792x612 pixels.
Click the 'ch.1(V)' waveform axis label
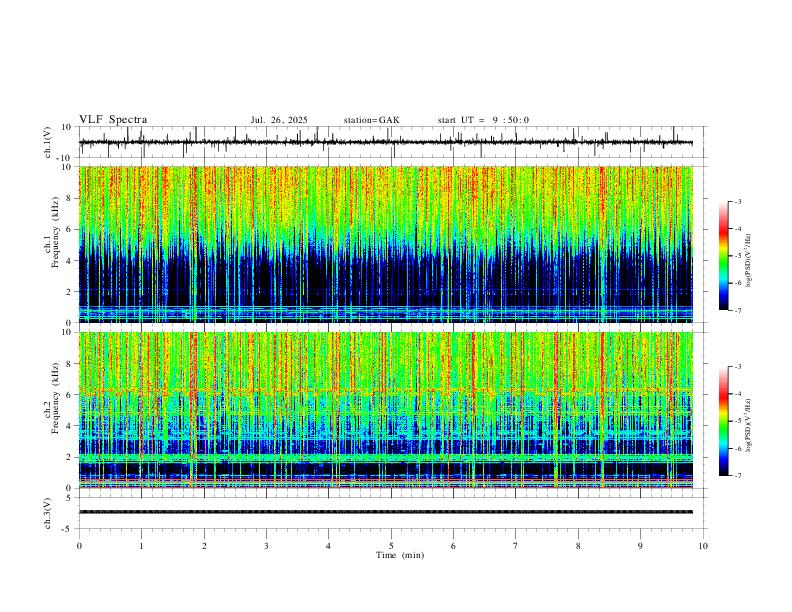(x=48, y=142)
